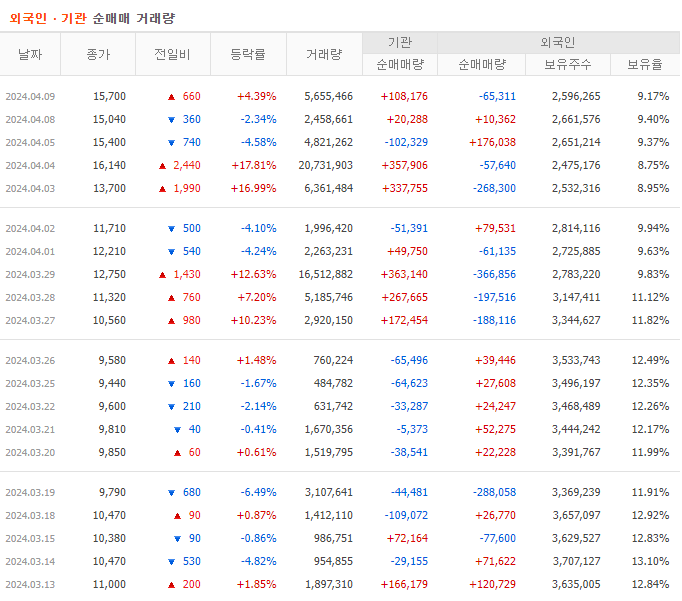Click the rate value +4.39%
Viewport: 682px width, 601px height.
[257, 96]
